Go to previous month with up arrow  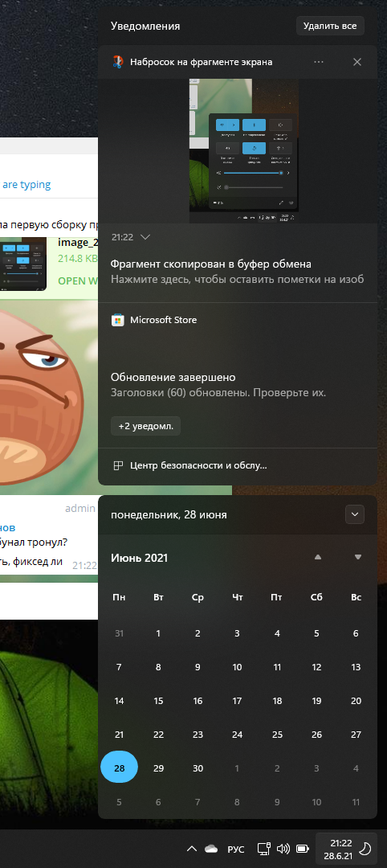coord(318,558)
